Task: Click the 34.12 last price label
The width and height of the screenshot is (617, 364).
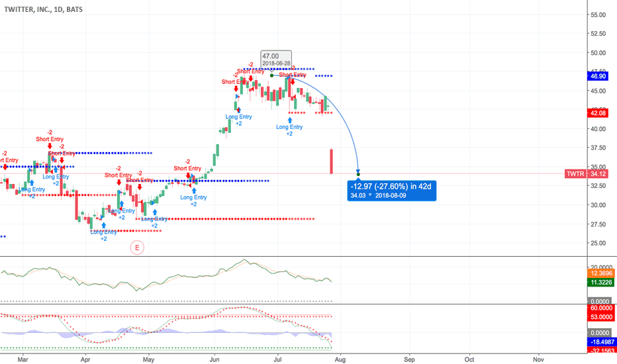Action: (598, 174)
